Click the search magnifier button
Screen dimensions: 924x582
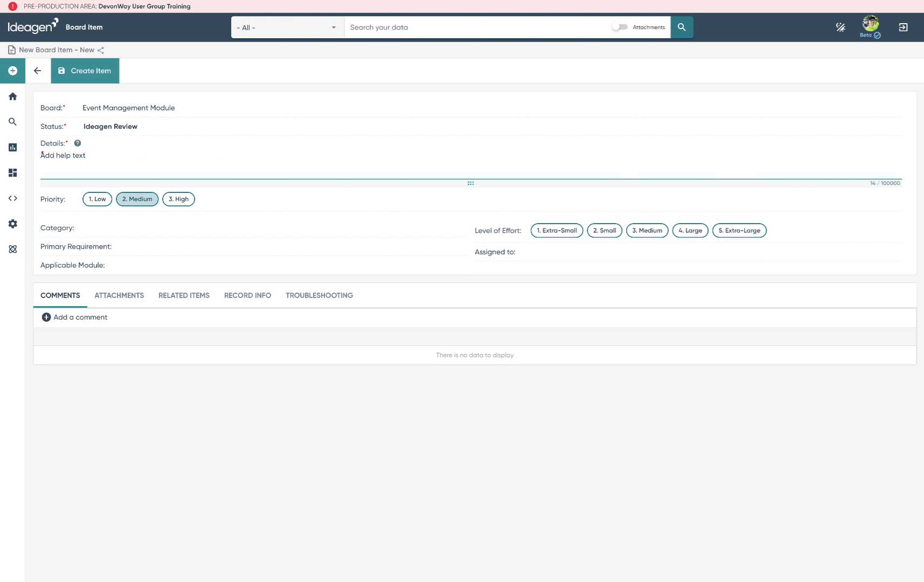pos(682,27)
